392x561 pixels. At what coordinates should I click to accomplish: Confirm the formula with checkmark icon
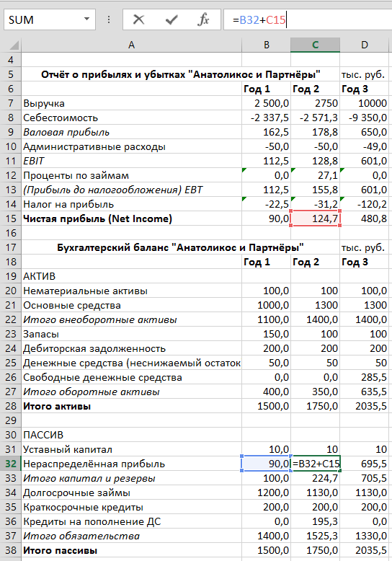click(171, 19)
